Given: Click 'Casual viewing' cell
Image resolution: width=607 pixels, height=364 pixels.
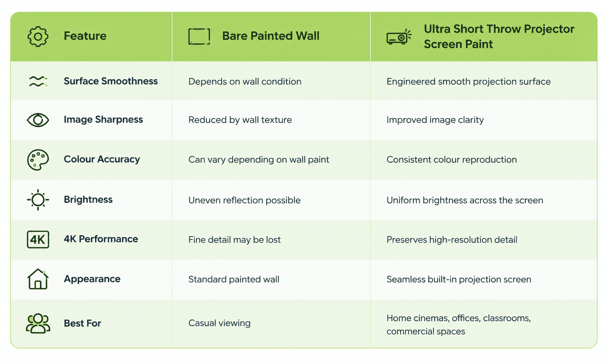Looking at the screenshot, I should (219, 323).
